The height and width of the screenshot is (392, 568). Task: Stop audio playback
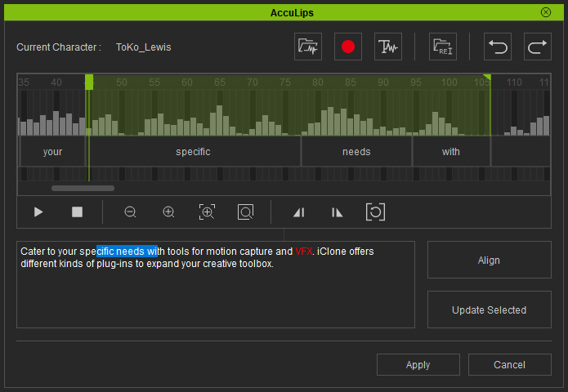point(77,212)
